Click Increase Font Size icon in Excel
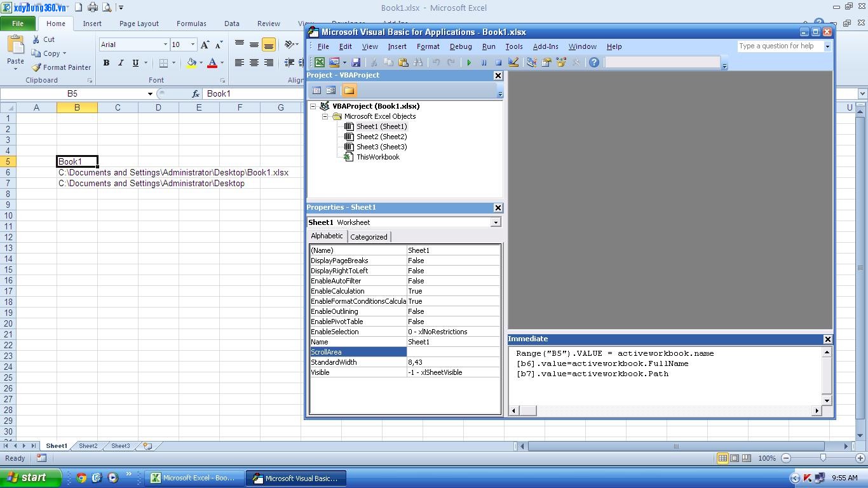The height and width of the screenshot is (488, 868). [205, 44]
